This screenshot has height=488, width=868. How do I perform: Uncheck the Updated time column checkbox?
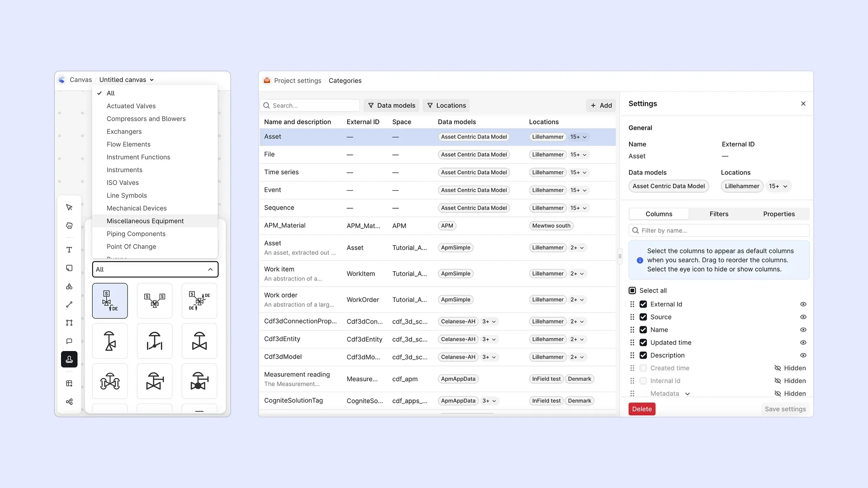pos(643,343)
